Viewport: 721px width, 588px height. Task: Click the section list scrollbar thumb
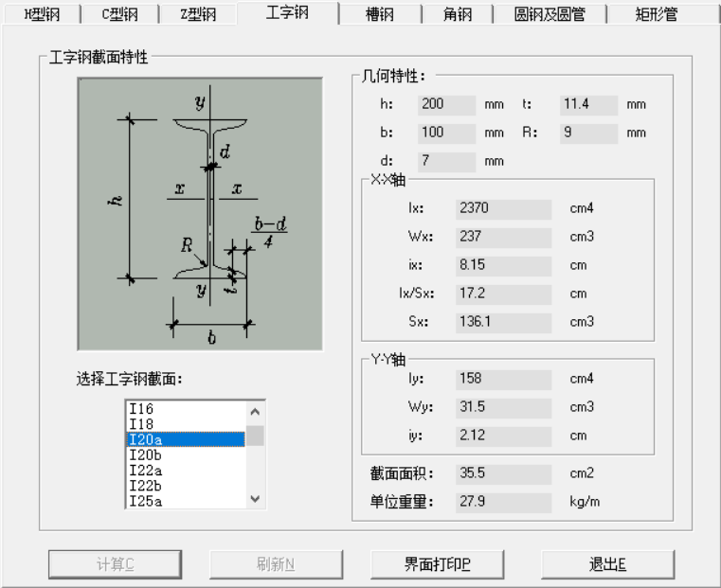point(255,436)
